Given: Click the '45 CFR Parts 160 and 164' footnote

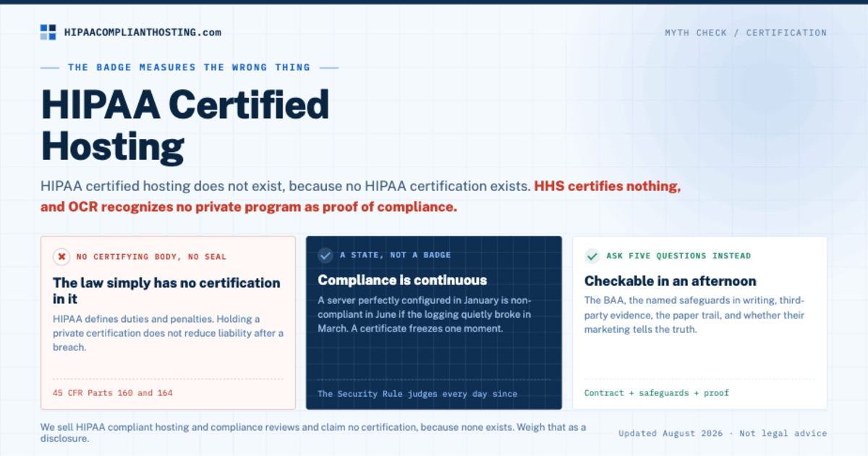Looking at the screenshot, I should click(x=113, y=393).
